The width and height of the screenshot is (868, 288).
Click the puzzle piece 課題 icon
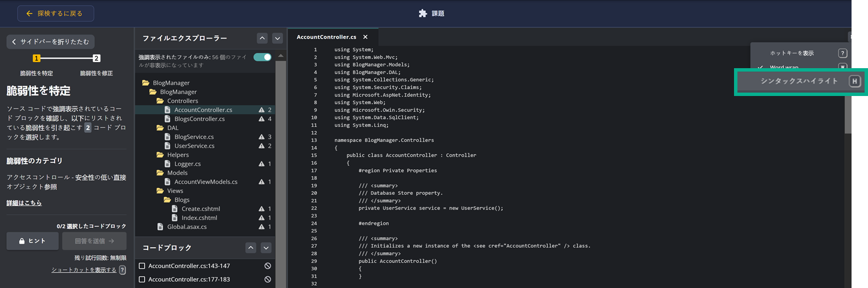click(x=422, y=13)
